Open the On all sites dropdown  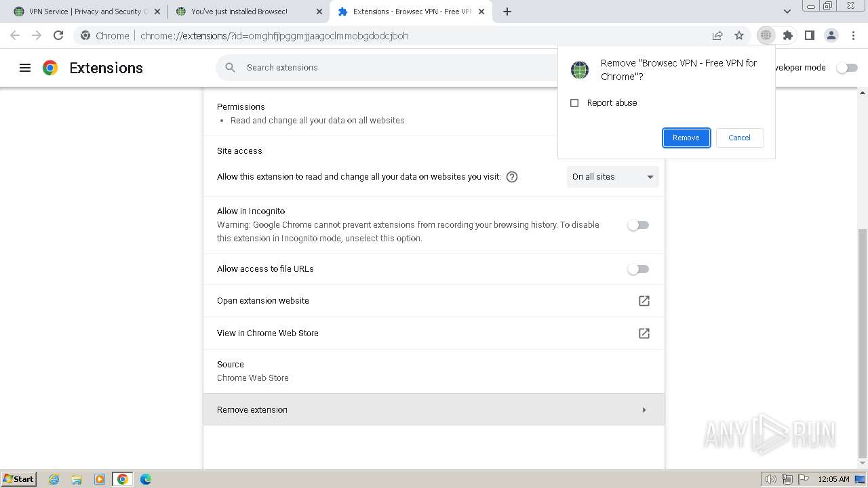coord(613,177)
